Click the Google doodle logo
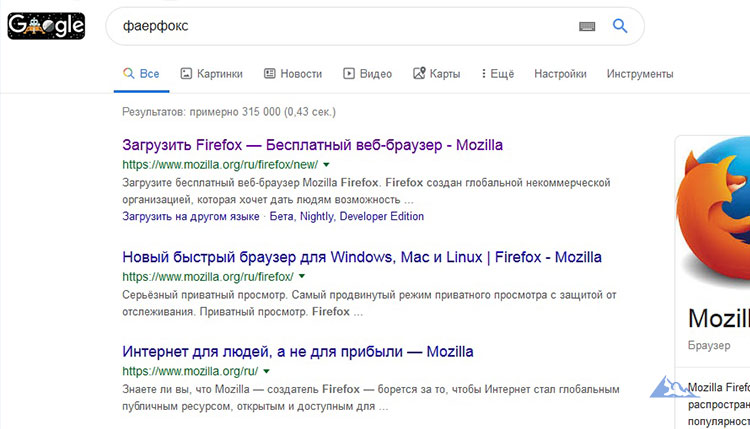The width and height of the screenshot is (750, 429). (46, 26)
